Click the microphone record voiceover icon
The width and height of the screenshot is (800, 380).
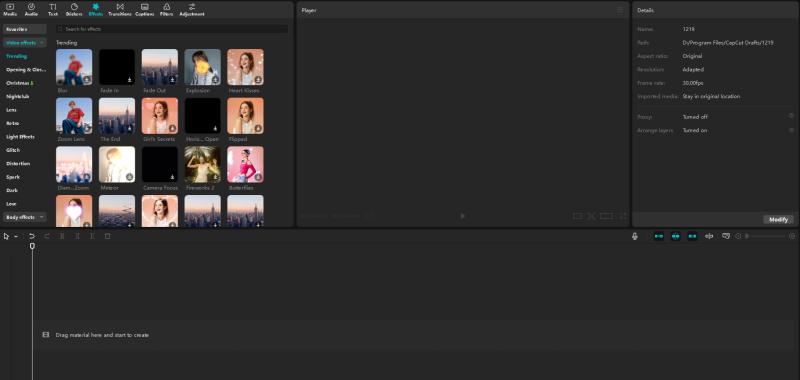(635, 236)
